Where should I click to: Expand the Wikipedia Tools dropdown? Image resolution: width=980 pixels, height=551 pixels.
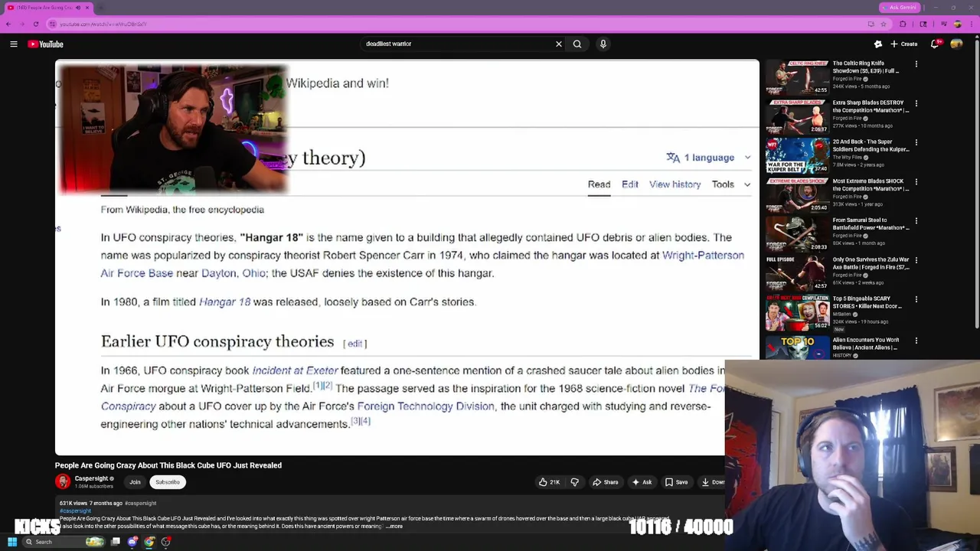click(x=731, y=184)
